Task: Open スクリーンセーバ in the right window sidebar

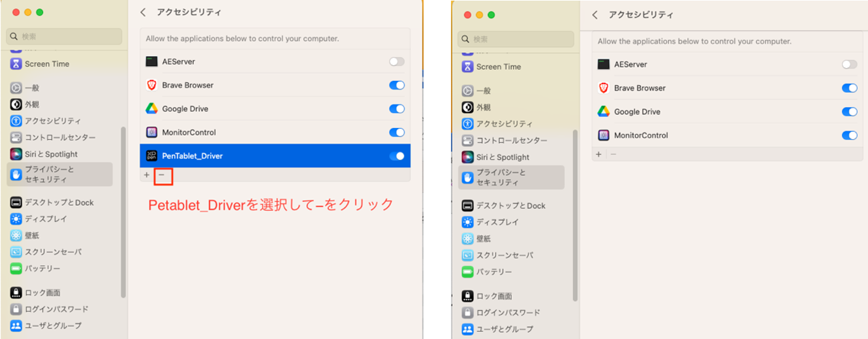Action: (497, 255)
